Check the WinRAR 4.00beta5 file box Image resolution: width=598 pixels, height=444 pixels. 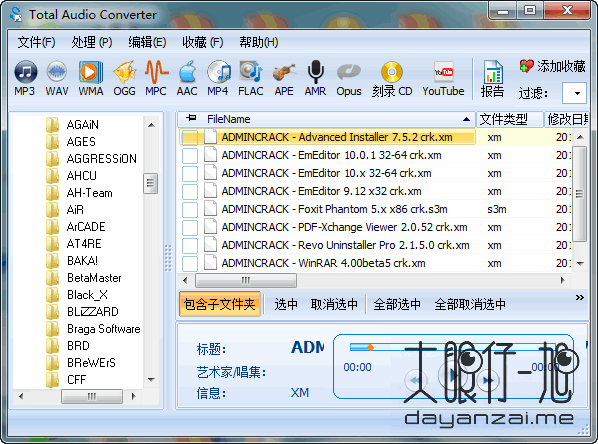pyautogui.click(x=190, y=263)
